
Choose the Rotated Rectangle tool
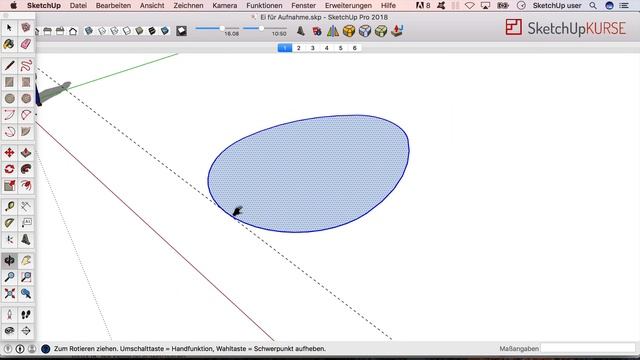[26, 82]
